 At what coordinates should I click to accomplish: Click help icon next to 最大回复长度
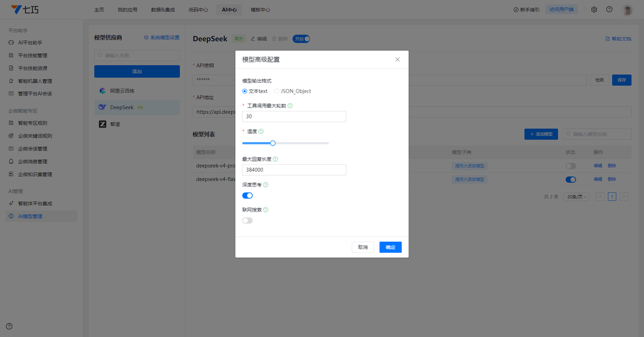275,159
